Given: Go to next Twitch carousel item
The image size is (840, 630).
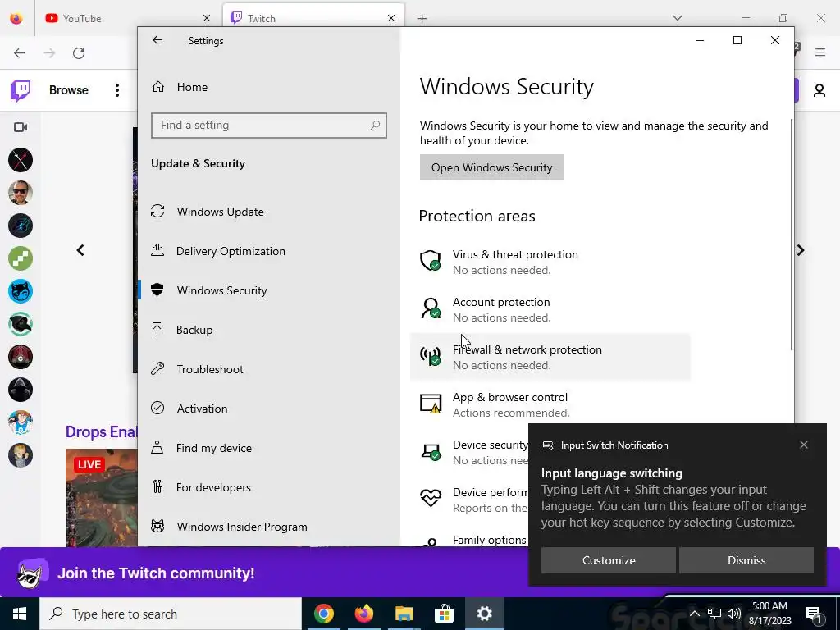Looking at the screenshot, I should coord(801,250).
